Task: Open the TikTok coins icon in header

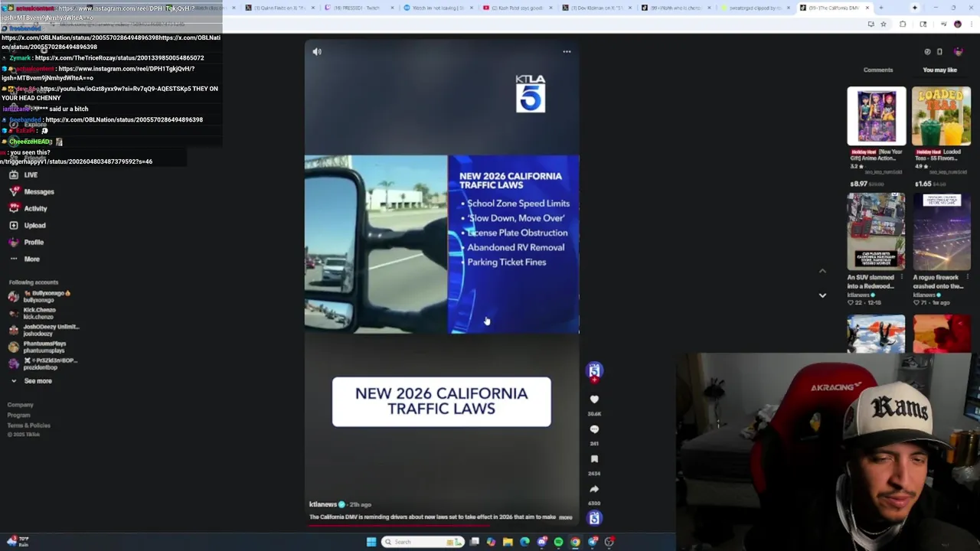Action: pyautogui.click(x=927, y=52)
